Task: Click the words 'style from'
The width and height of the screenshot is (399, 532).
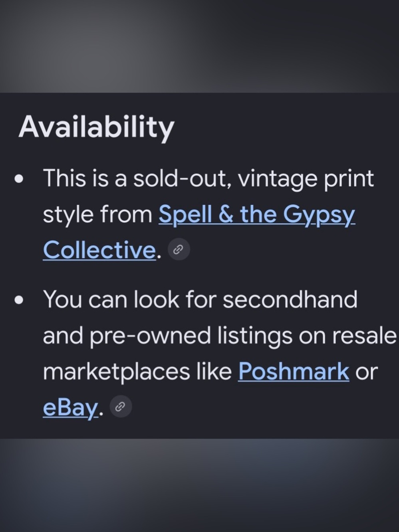Action: (97, 214)
